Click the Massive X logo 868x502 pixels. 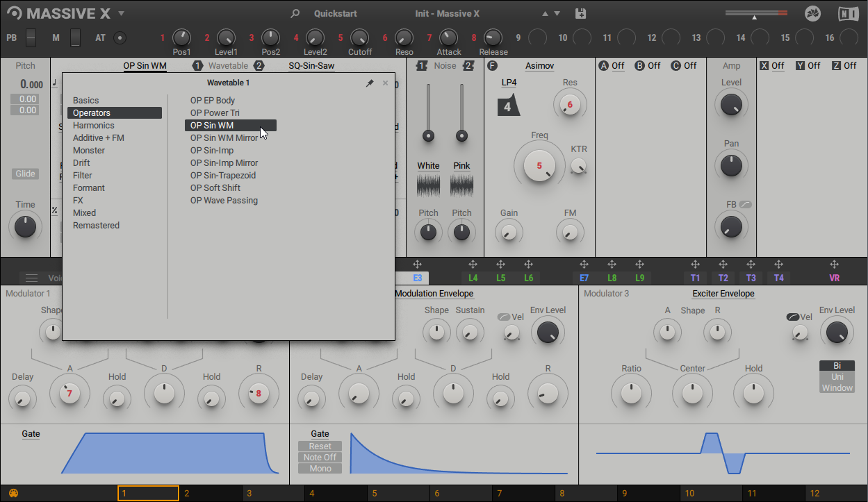pos(59,13)
